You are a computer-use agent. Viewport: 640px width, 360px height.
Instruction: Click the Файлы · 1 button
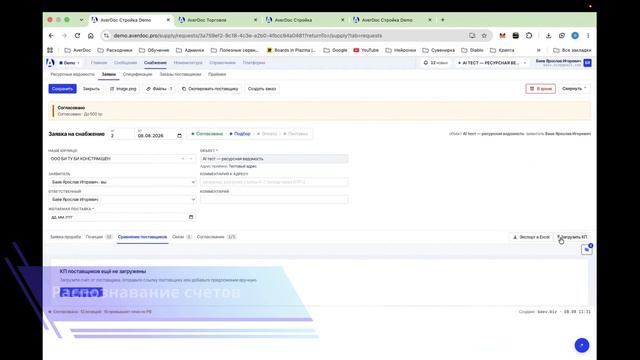pos(159,89)
